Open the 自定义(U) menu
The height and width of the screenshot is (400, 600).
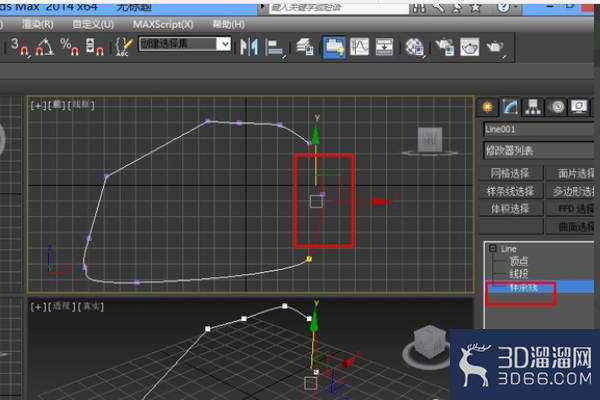pyautogui.click(x=93, y=24)
